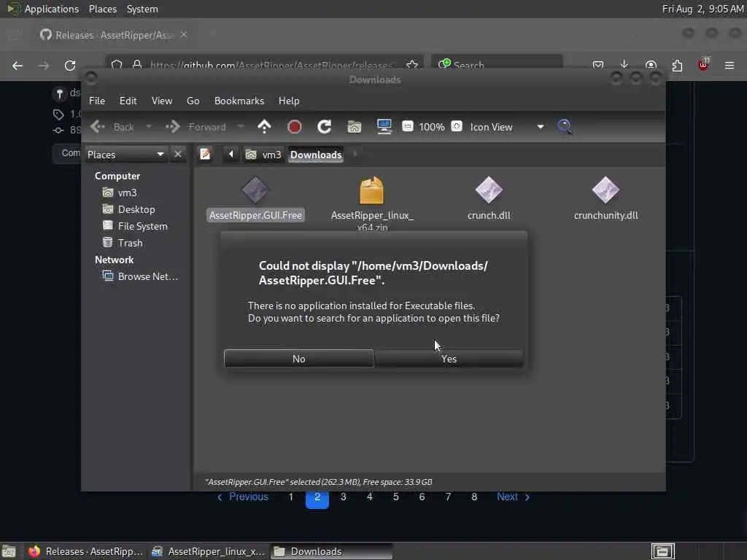The height and width of the screenshot is (560, 747).
Task: Zoom in with the plus icon
Action: [x=457, y=126]
